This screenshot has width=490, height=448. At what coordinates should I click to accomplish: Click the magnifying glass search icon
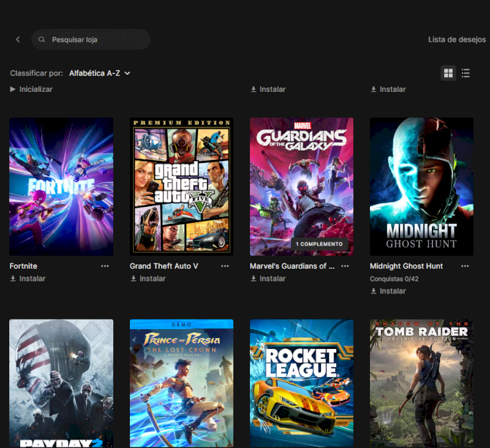click(x=42, y=39)
